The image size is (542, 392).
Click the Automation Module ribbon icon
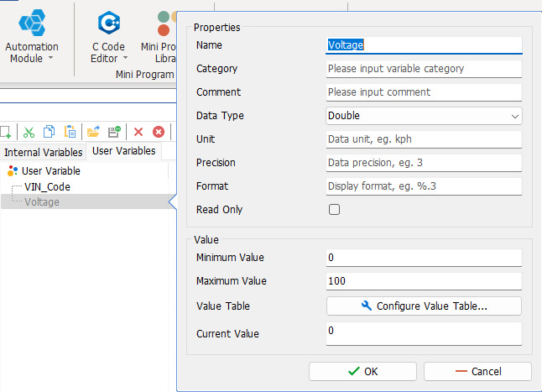[32, 23]
